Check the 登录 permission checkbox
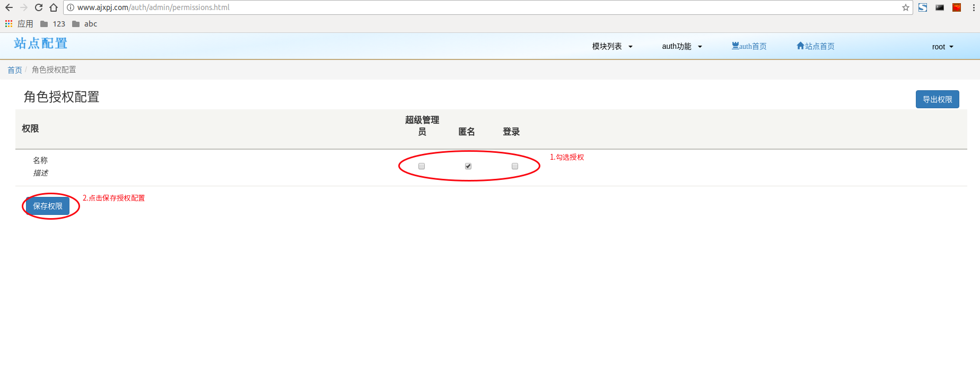Viewport: 980px width, 389px height. pos(515,166)
